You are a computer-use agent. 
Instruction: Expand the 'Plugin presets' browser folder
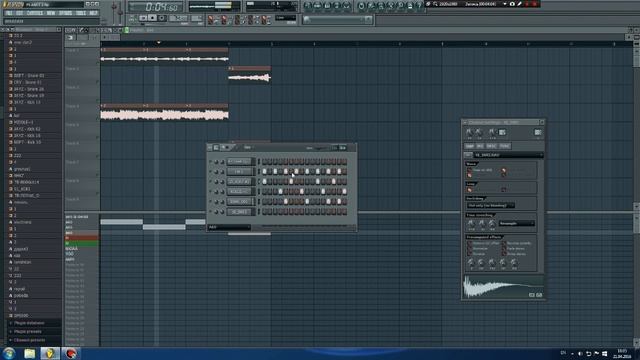[28, 331]
